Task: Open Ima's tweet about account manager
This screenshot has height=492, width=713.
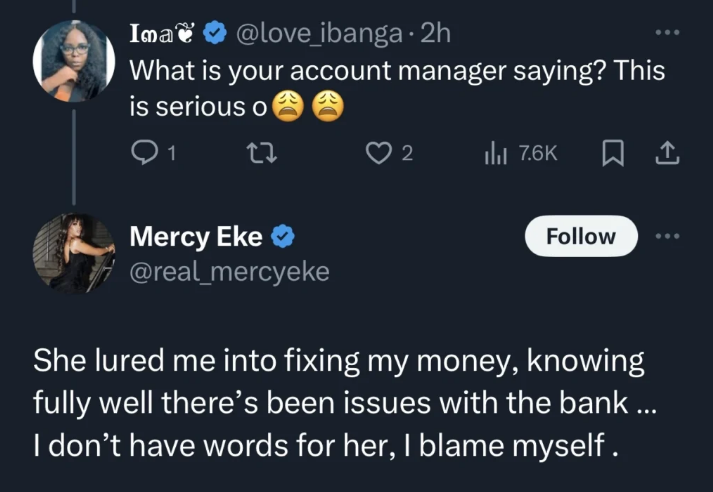Action: coord(397,88)
